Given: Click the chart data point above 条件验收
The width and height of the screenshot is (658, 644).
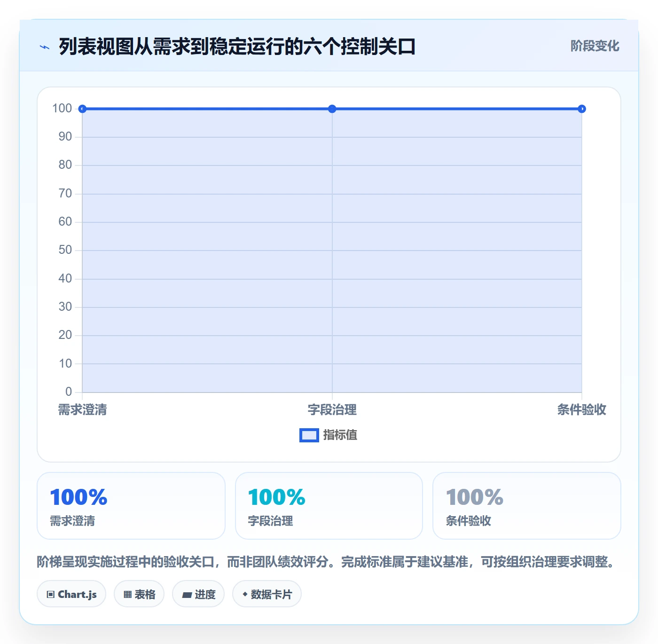Looking at the screenshot, I should tap(582, 109).
